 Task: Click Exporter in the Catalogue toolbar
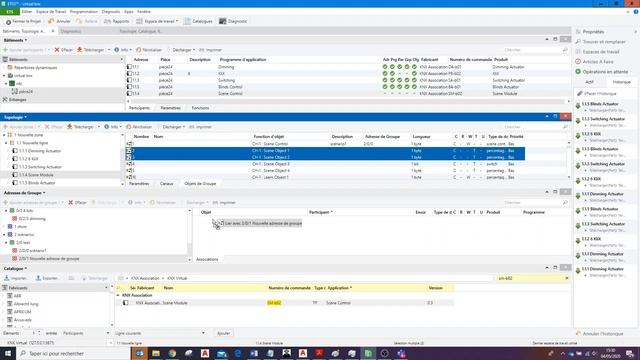coord(47,278)
